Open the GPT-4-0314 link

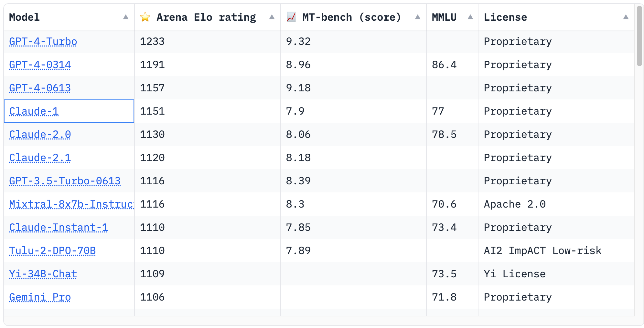pos(40,65)
